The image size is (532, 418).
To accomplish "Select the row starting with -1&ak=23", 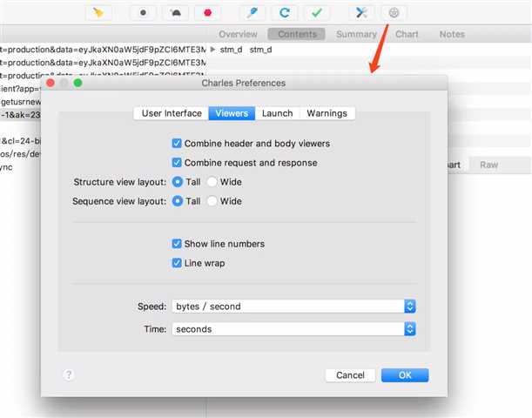I will pyautogui.click(x=20, y=115).
